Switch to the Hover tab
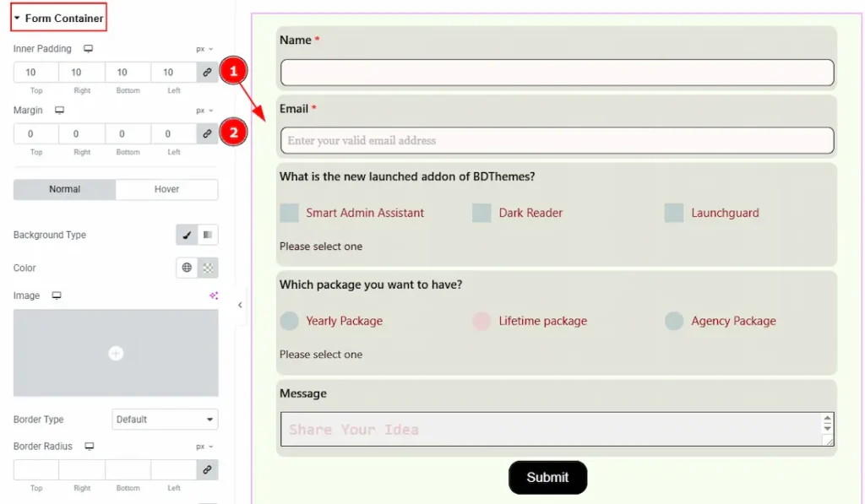 pos(166,189)
